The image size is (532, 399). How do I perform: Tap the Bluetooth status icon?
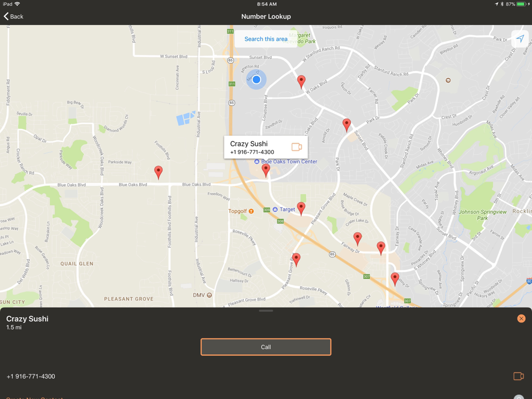coord(502,4)
